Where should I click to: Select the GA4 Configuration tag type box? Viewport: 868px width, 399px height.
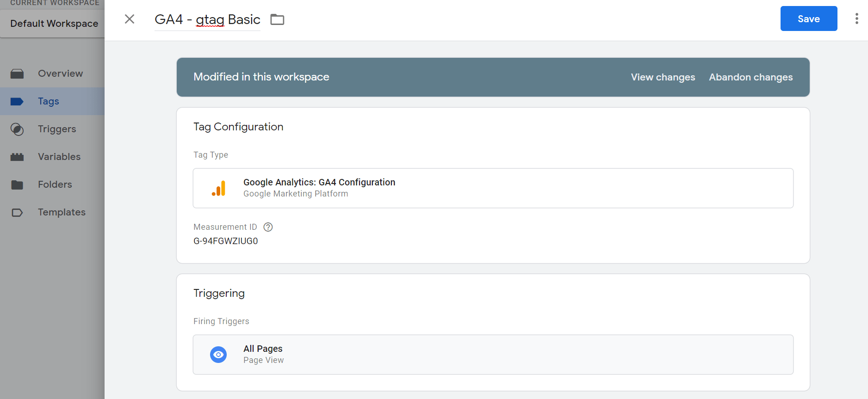tap(493, 188)
